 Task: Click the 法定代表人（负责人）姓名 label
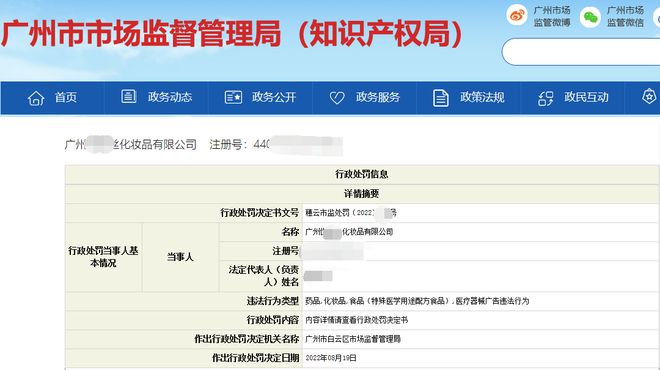tap(264, 275)
